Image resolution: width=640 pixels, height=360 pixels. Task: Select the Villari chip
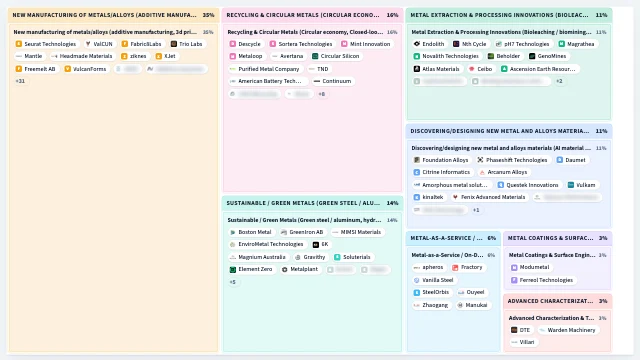523,342
